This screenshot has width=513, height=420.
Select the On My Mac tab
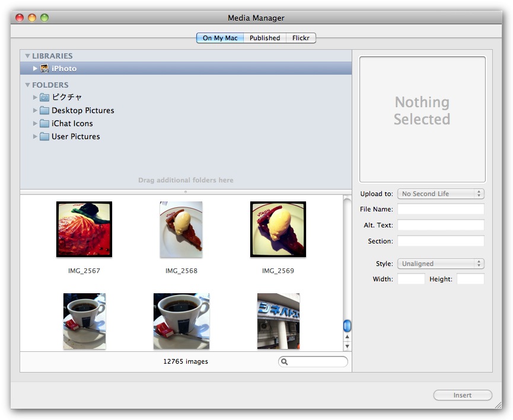tap(219, 38)
